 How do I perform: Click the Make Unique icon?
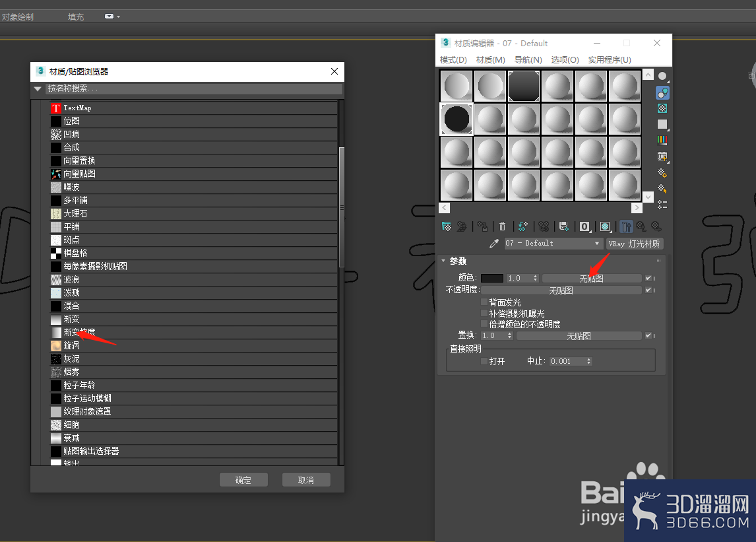[x=544, y=226]
